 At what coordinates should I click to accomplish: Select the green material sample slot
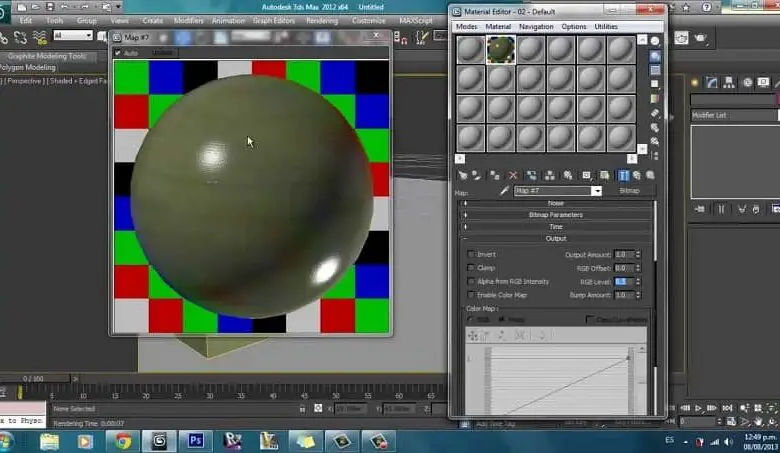pyautogui.click(x=500, y=50)
